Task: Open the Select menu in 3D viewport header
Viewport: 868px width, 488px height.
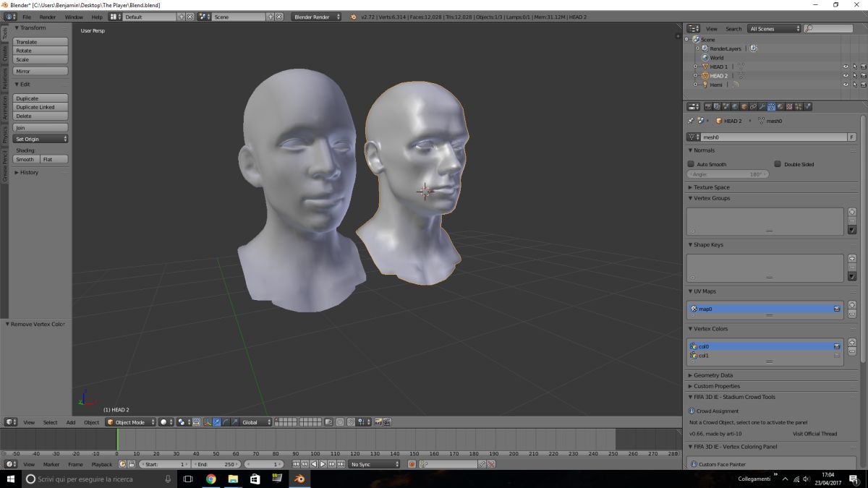Action: tap(50, 422)
